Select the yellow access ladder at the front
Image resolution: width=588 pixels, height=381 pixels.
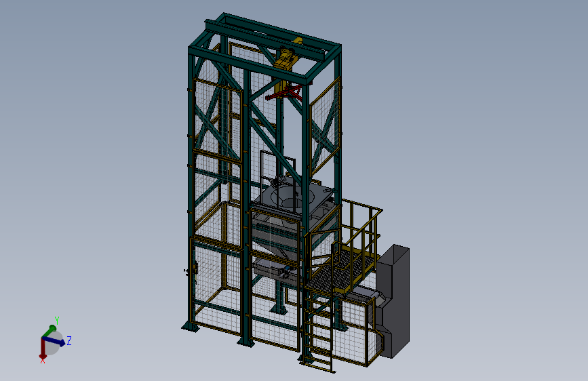point(318,330)
